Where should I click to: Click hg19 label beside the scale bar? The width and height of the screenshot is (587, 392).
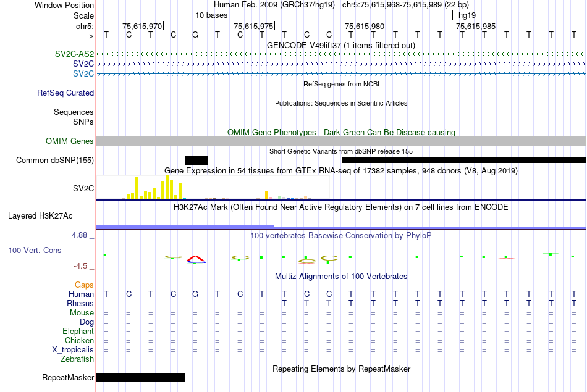[467, 15]
